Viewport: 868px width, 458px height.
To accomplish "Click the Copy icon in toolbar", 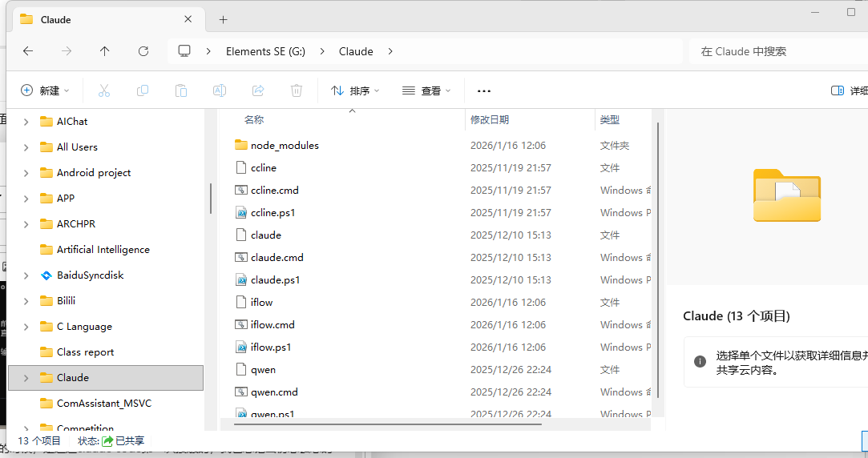I will pos(143,90).
